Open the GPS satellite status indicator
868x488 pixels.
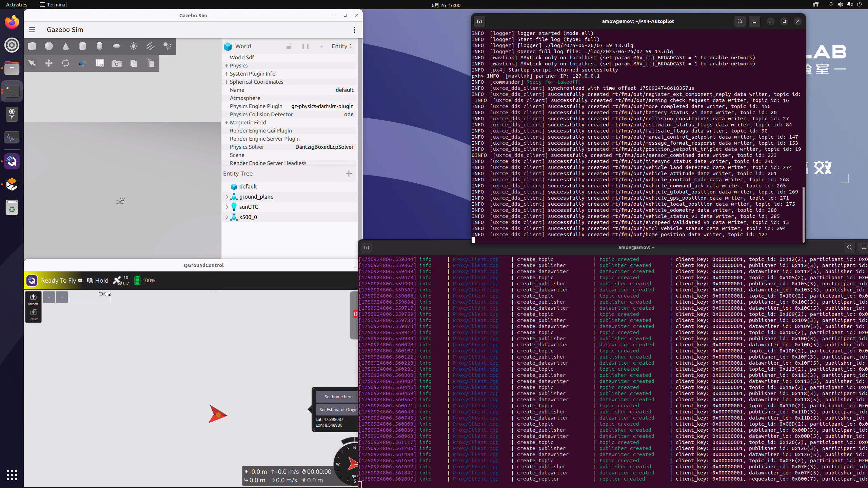(x=121, y=281)
